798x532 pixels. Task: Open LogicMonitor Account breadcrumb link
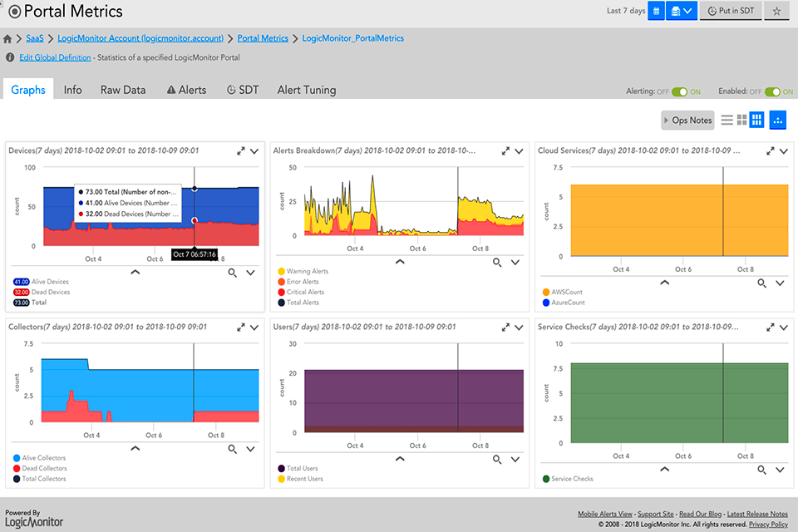tap(140, 38)
